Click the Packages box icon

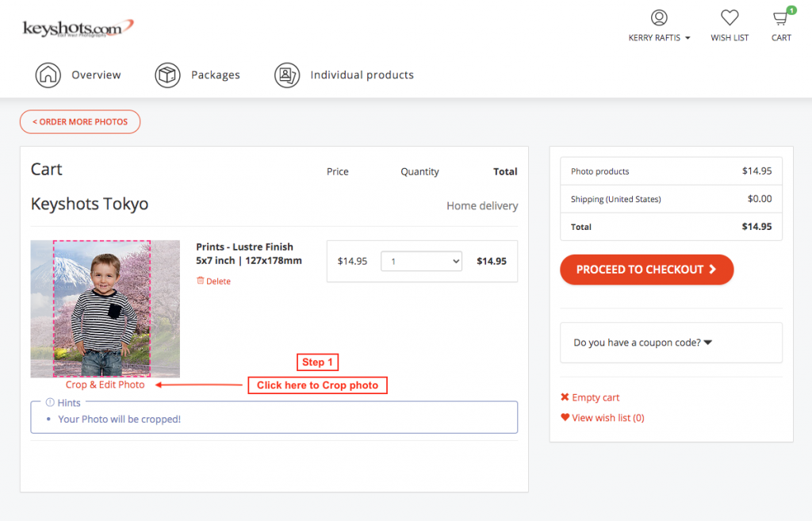(x=167, y=75)
